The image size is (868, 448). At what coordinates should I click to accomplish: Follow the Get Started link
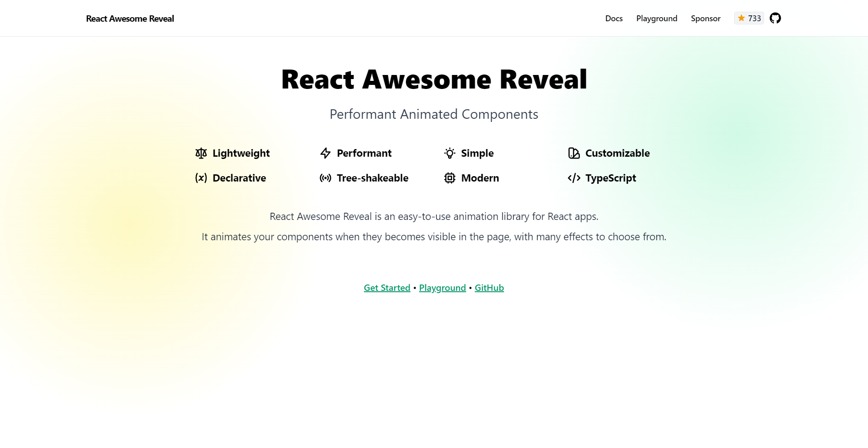coord(387,288)
